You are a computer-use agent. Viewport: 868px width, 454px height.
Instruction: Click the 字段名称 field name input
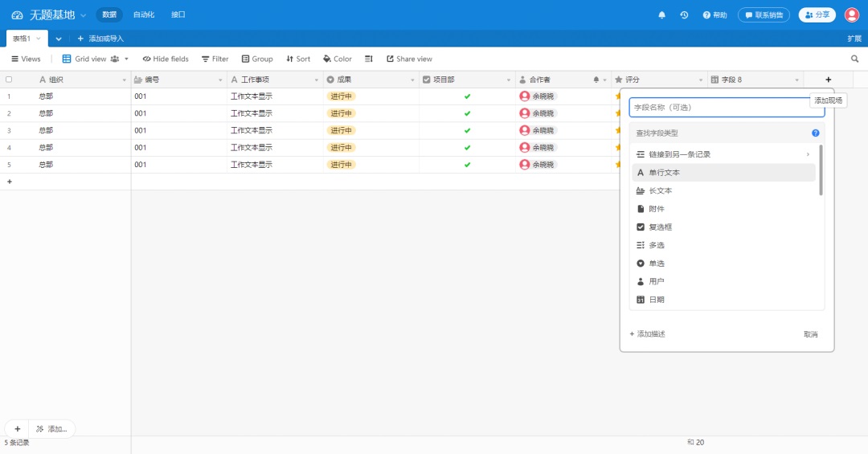727,107
